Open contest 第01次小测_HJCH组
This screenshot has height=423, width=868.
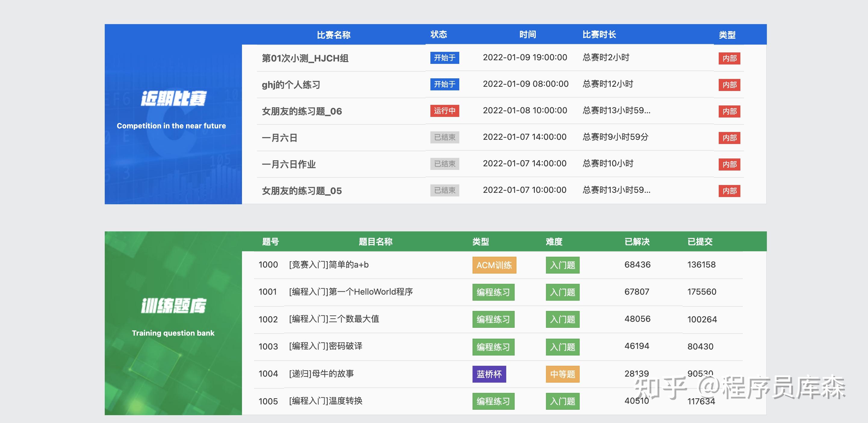305,58
